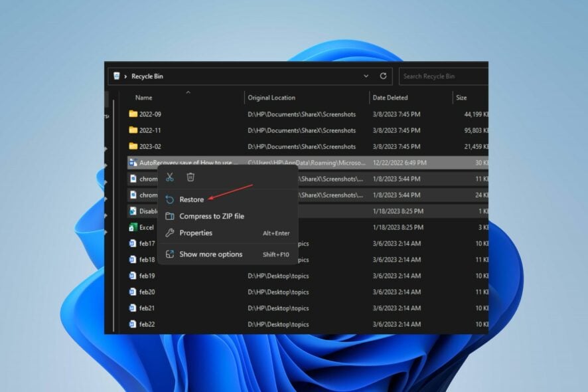588x392 pixels.
Task: Choose Restore from the context menu
Action: (x=191, y=199)
